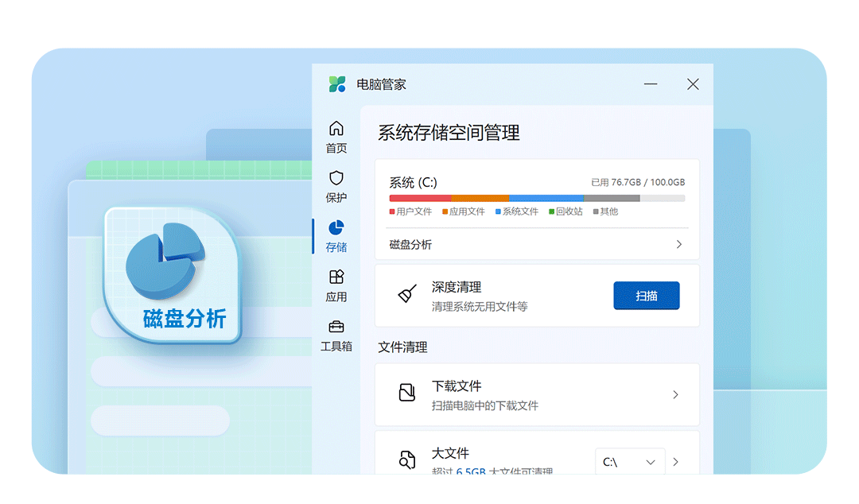Click the 大文件 magnifier file icon
Screen dimensions: 859x504
point(406,459)
